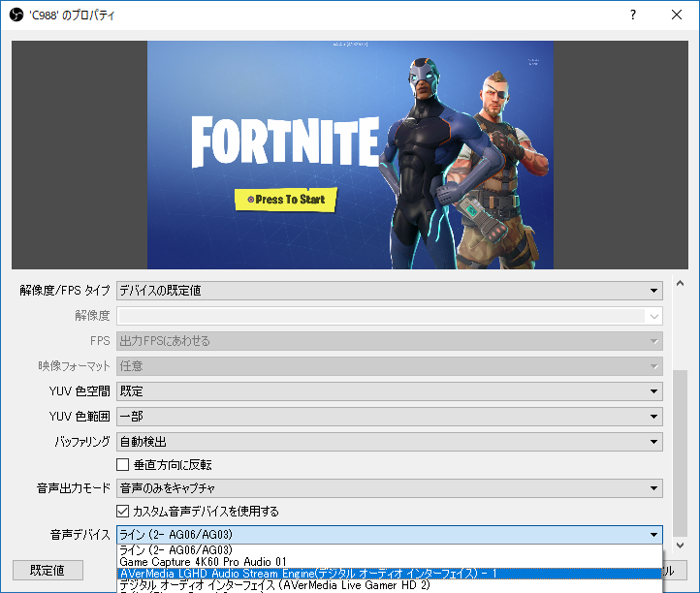Click the disabled 映像フォーマット 任意 dropdown
The image size is (700, 593).
[390, 366]
